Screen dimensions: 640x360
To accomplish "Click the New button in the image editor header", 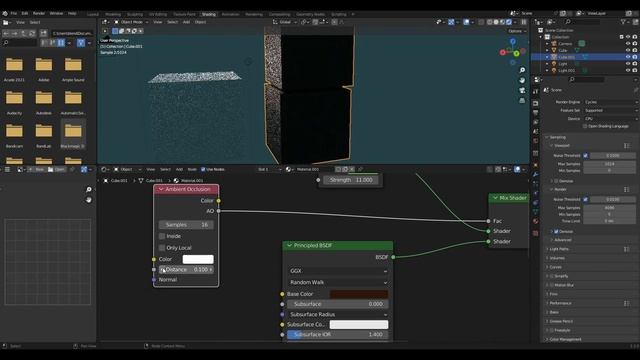I will point(37,169).
